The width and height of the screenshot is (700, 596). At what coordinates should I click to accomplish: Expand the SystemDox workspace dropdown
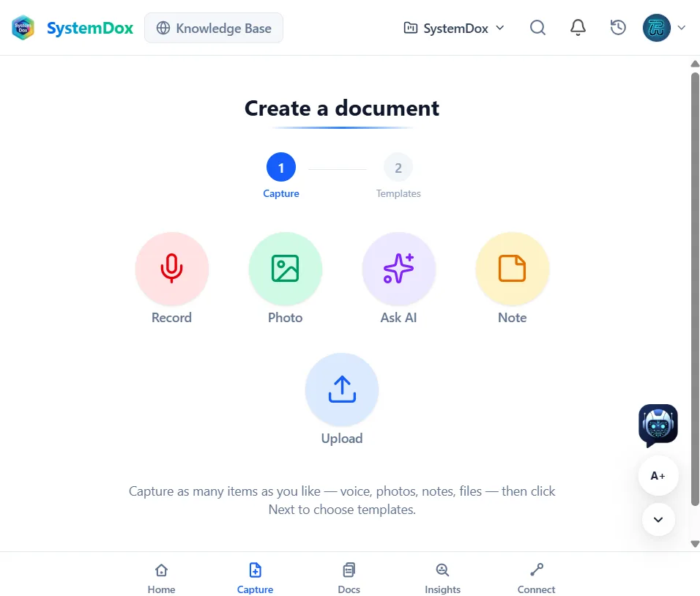[x=455, y=28]
